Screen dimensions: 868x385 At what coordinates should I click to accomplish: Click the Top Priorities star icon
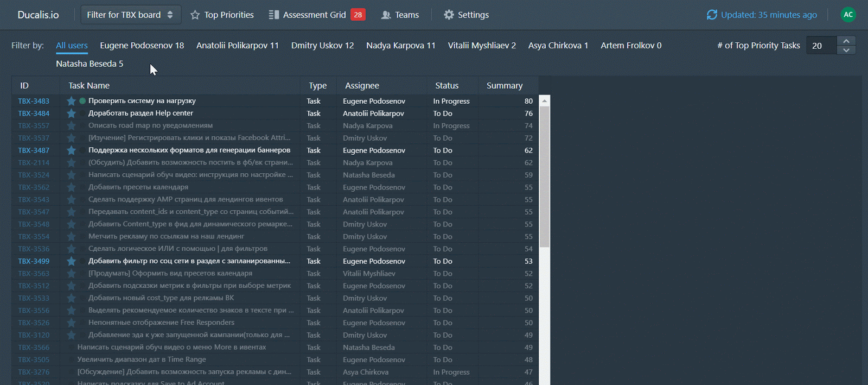pos(195,15)
